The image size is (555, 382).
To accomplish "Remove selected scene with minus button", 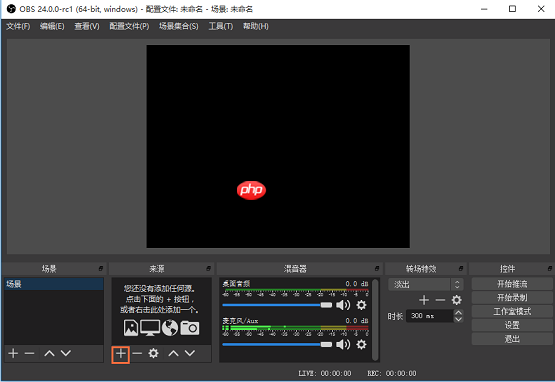I will coord(29,353).
